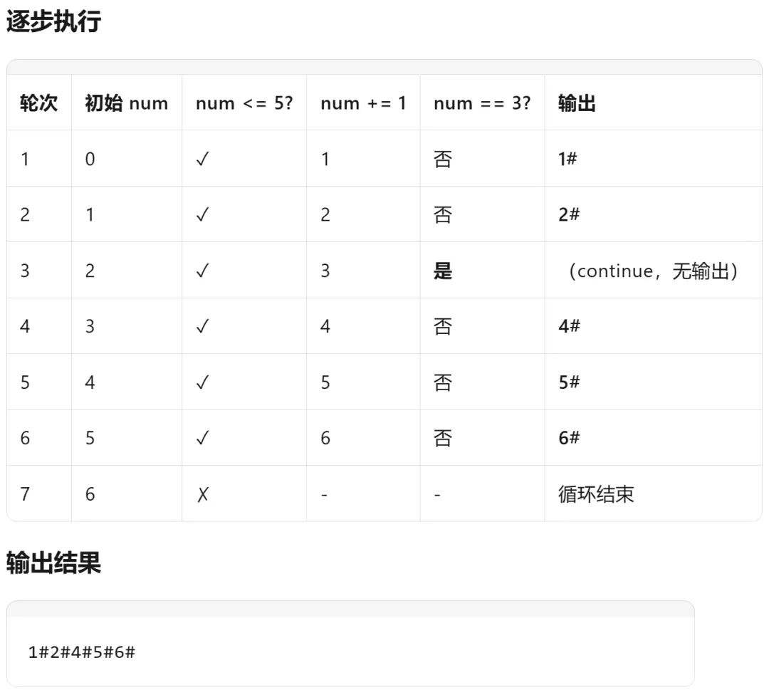Click the X mark in row 7
This screenshot has height=700, width=769.
(202, 493)
